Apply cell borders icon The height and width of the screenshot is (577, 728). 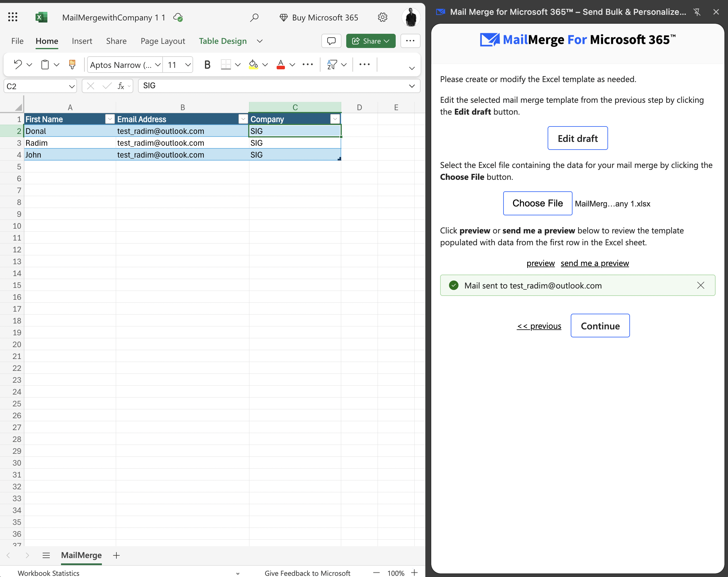[226, 64]
